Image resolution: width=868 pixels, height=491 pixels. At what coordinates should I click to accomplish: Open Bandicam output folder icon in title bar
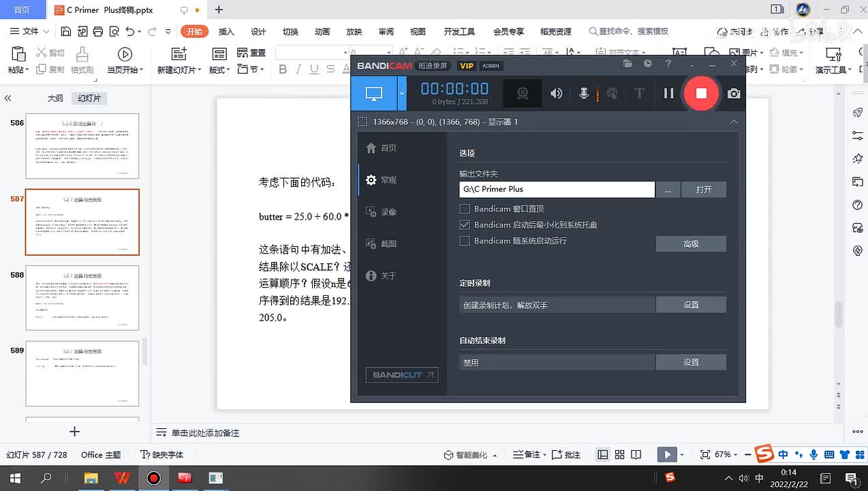pyautogui.click(x=627, y=63)
